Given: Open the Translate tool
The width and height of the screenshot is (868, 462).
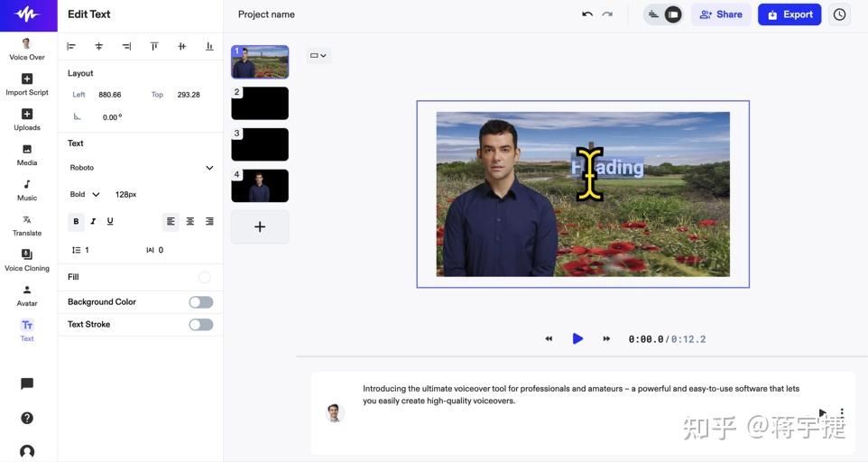Looking at the screenshot, I should tap(27, 225).
